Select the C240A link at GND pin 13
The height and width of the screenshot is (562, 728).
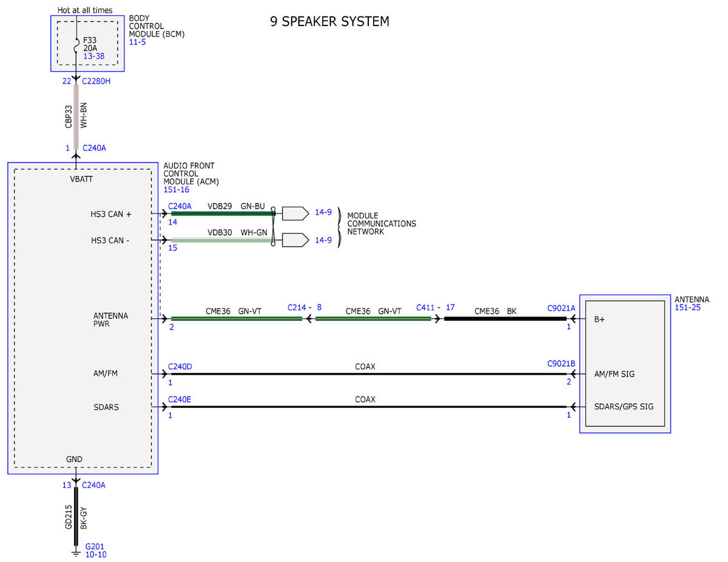[x=94, y=485]
